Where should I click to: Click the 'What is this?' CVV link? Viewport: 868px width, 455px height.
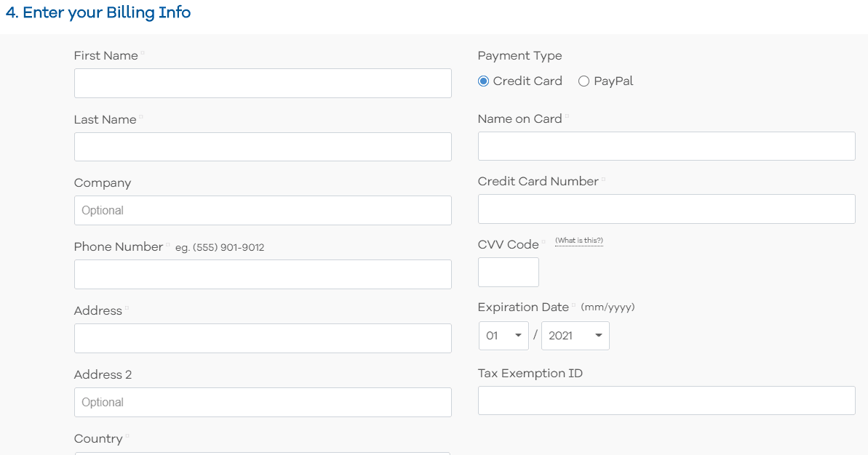tap(579, 241)
